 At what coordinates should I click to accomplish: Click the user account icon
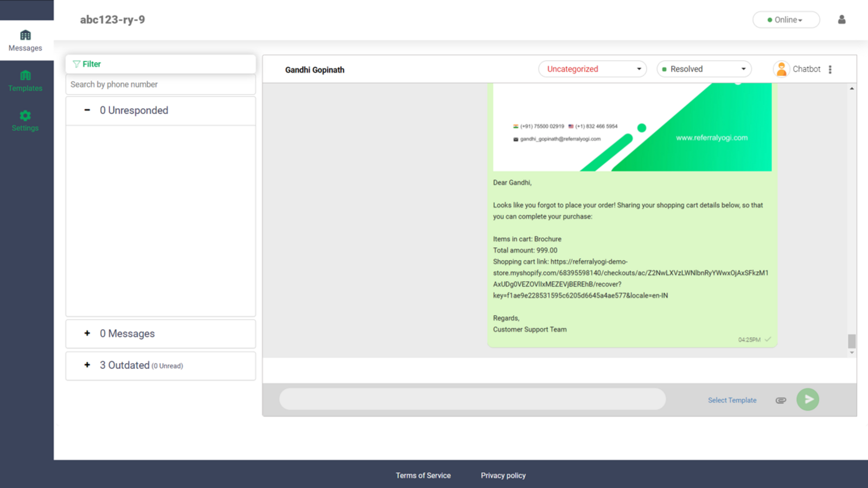842,20
